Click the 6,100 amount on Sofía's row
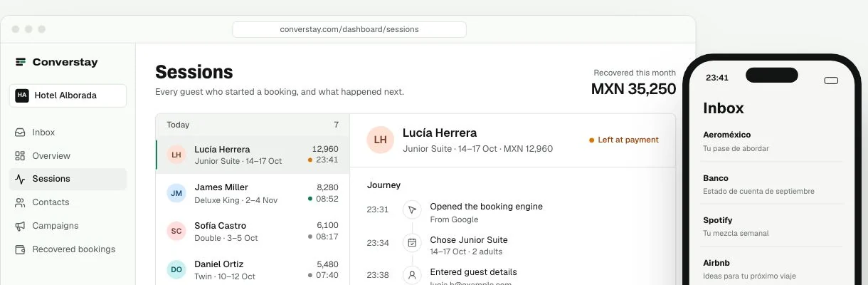 (327, 225)
